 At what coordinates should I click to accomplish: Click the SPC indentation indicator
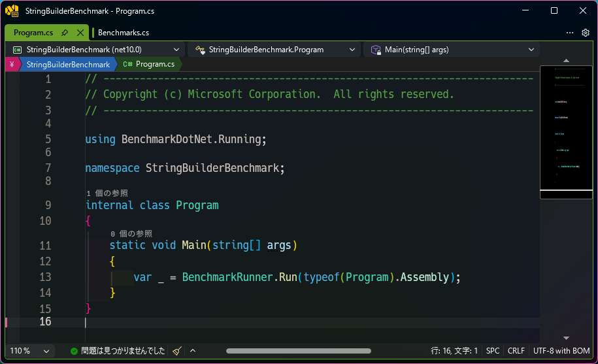click(x=492, y=351)
